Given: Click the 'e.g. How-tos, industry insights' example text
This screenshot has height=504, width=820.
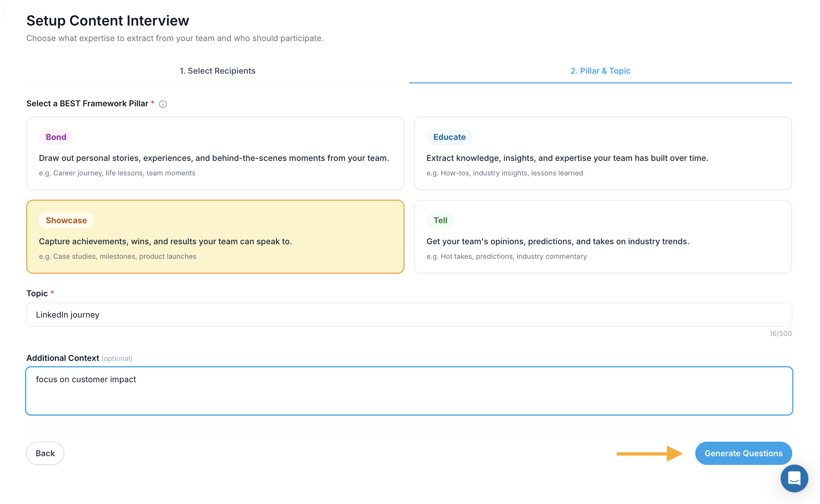Looking at the screenshot, I should coord(504,173).
